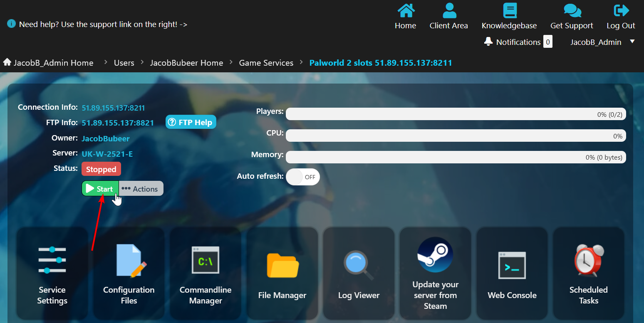Click the Steam update server icon
Viewport: 644px width, 323px height.
click(x=435, y=255)
